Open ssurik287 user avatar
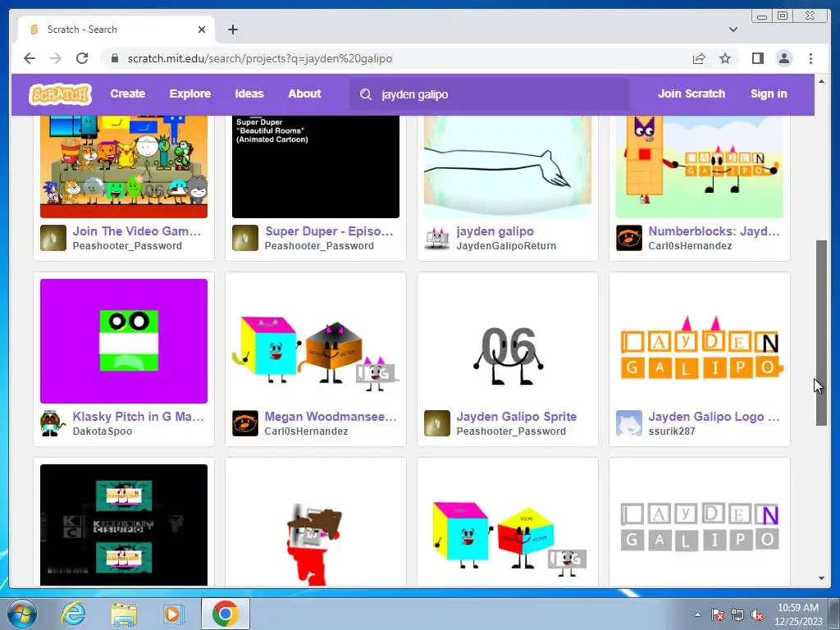Image resolution: width=840 pixels, height=630 pixels. tap(628, 423)
